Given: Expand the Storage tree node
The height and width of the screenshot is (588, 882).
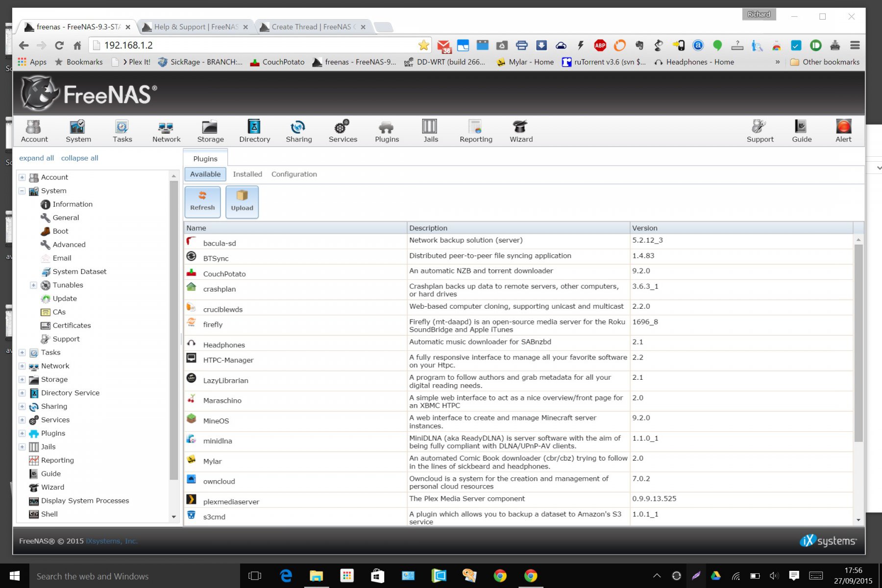Looking at the screenshot, I should 22,379.
